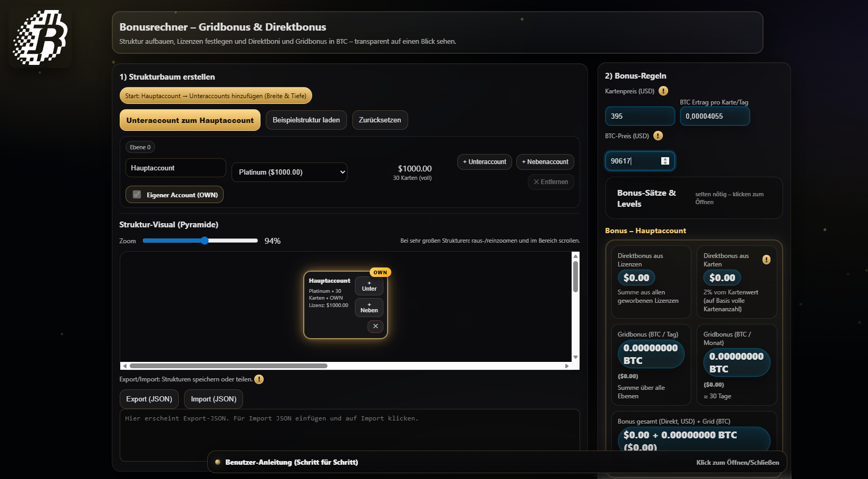Click the Import (JSON) button
The width and height of the screenshot is (868, 479).
(x=214, y=399)
